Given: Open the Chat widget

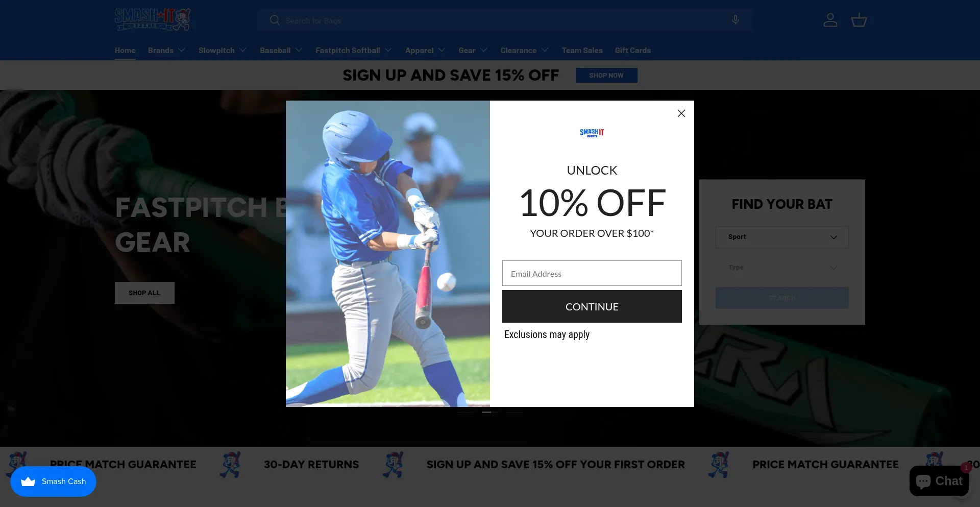Looking at the screenshot, I should (x=939, y=481).
